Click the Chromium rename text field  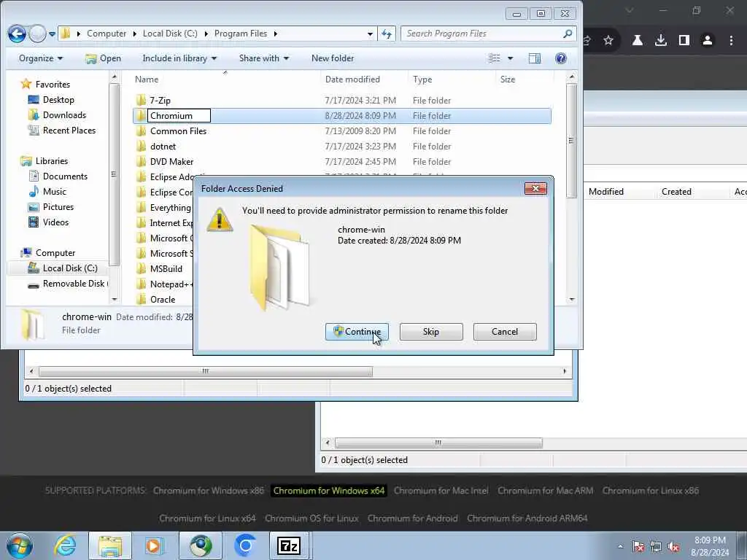point(179,116)
